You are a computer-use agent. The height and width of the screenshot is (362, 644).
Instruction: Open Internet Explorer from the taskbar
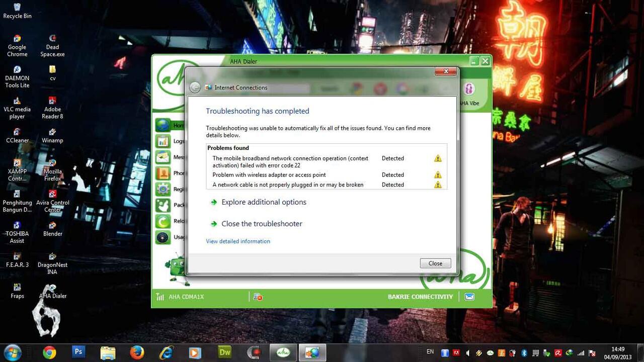[x=166, y=352]
